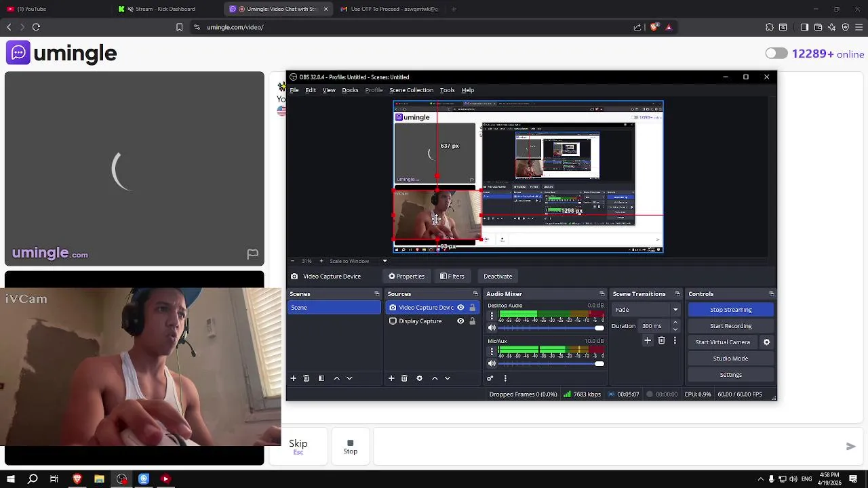
Task: Click report flag icon on stranger video
Action: pos(252,253)
